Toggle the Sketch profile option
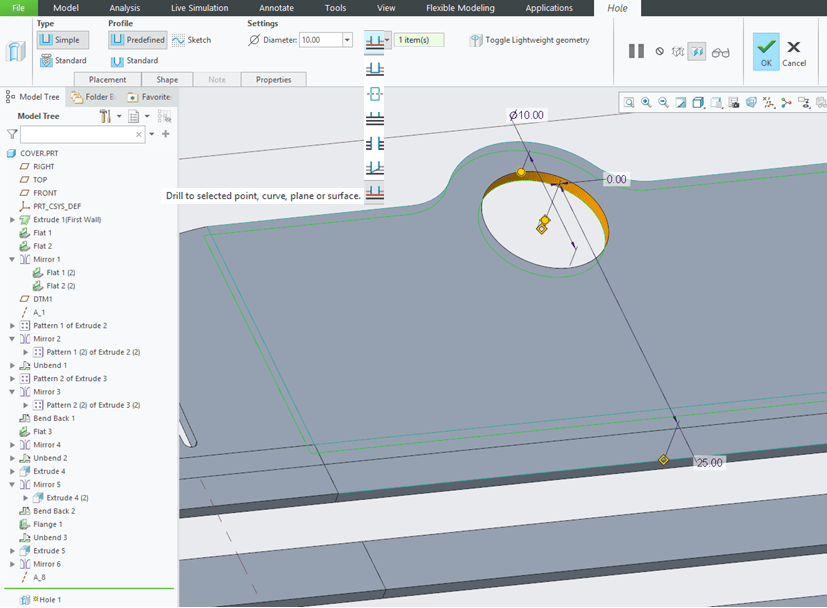This screenshot has height=608, width=827. 191,40
